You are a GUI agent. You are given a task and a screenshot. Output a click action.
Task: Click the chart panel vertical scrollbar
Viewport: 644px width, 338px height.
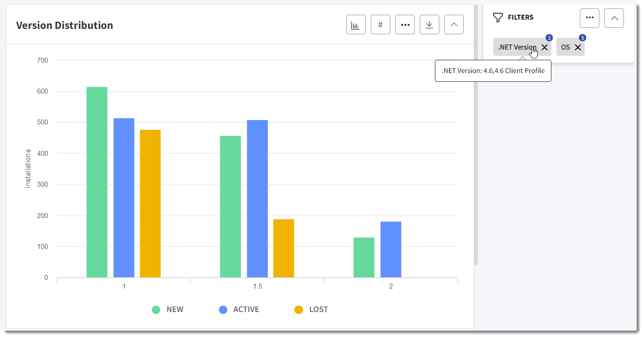476,135
